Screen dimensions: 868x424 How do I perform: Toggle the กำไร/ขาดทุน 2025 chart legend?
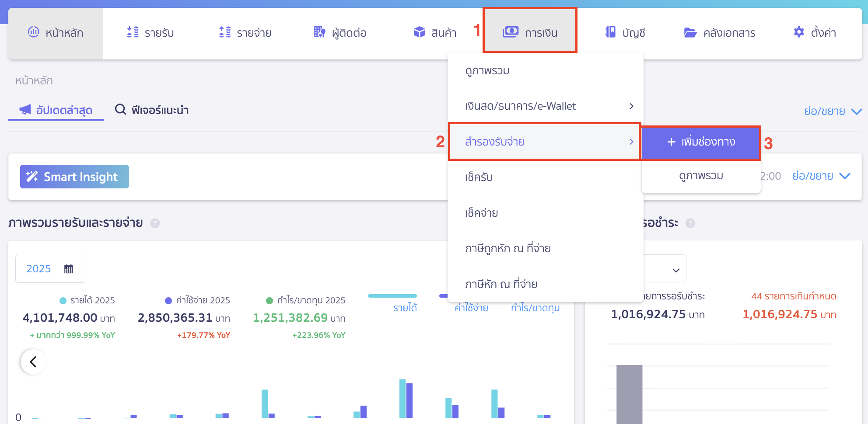305,300
